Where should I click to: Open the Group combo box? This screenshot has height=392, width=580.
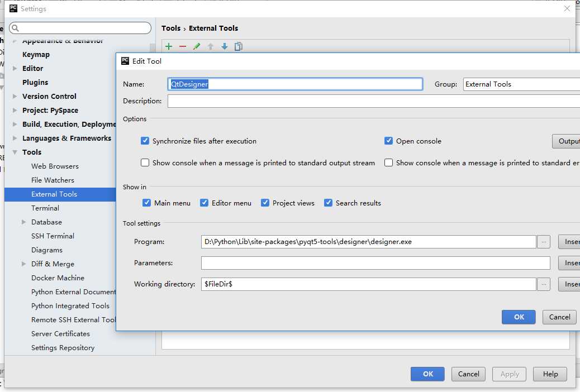(521, 84)
